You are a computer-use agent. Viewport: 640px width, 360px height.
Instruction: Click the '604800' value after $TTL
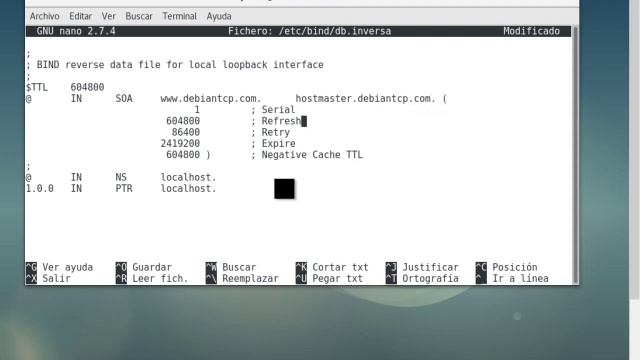[x=87, y=87]
